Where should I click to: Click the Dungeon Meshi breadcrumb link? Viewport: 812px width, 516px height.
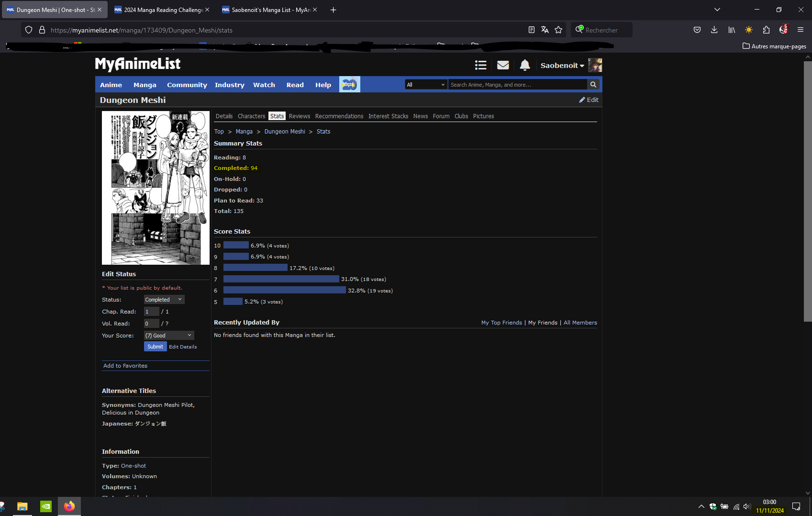[x=285, y=132]
